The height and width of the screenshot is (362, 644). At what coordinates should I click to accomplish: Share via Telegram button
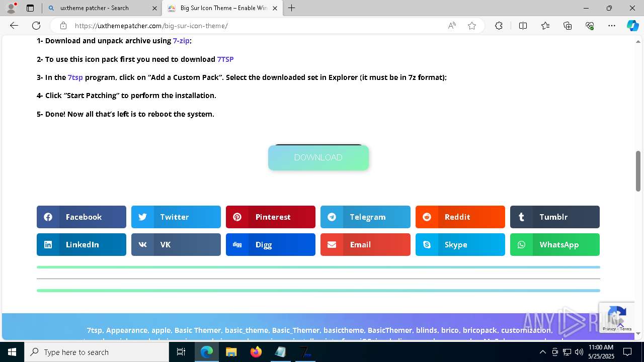[x=365, y=217]
